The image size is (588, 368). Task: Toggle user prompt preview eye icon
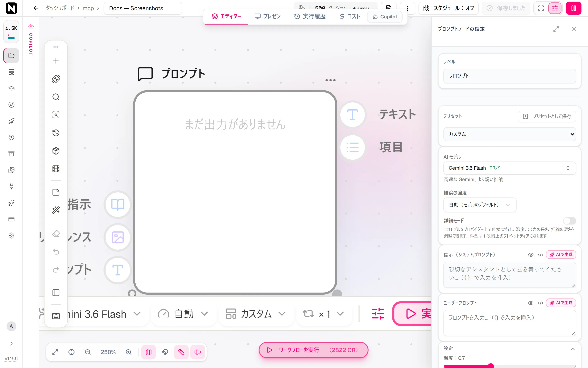click(531, 303)
